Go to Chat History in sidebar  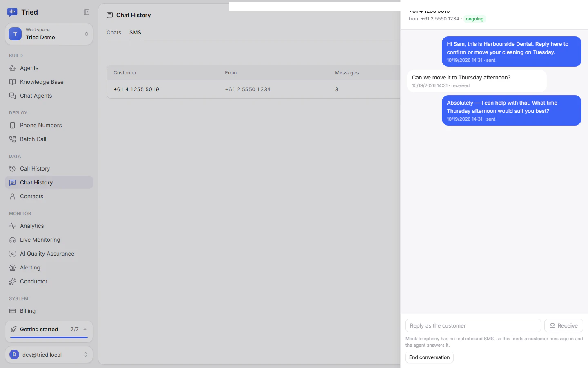[49, 182]
